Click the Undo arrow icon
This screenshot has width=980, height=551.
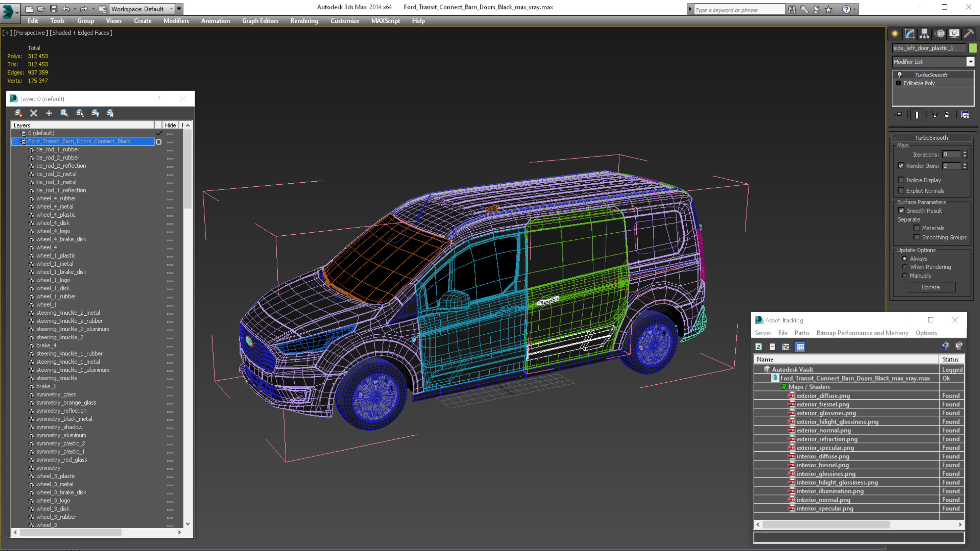click(66, 9)
